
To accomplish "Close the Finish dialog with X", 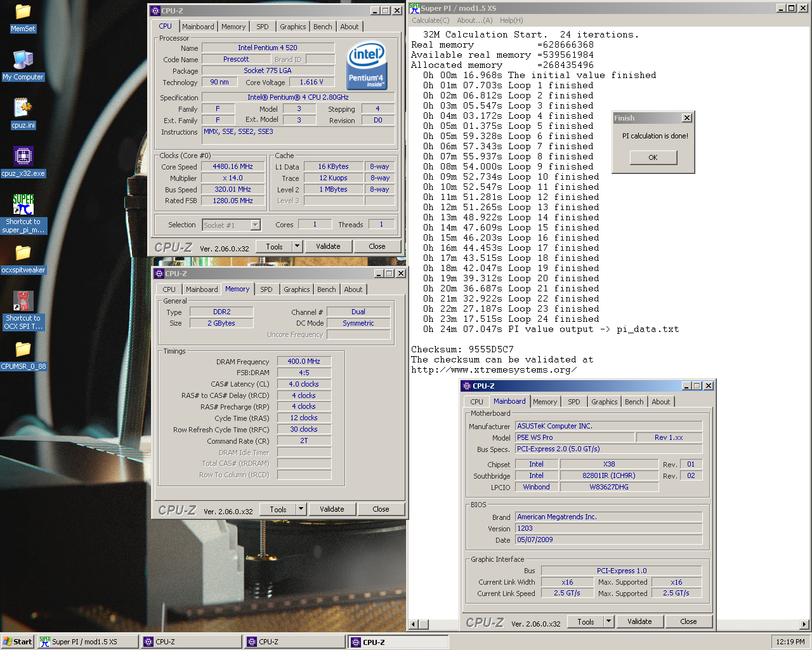I will coord(687,118).
